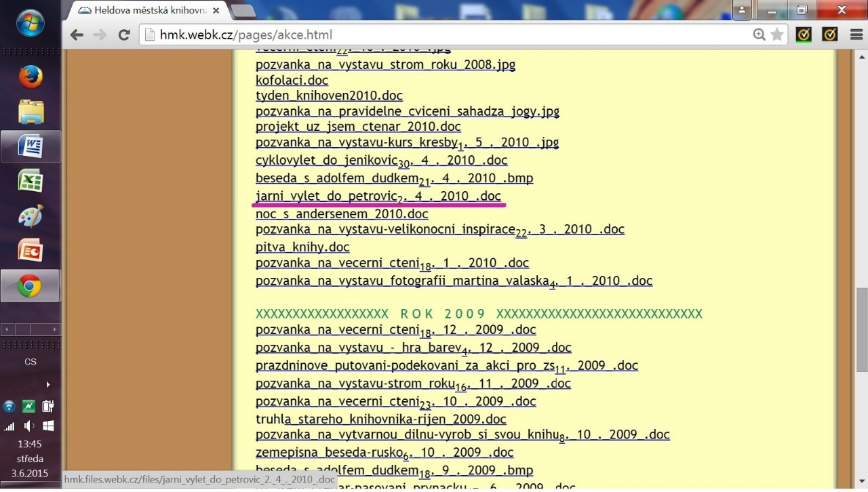
Task: Launch Firefox from the taskbar
Action: pos(31,77)
